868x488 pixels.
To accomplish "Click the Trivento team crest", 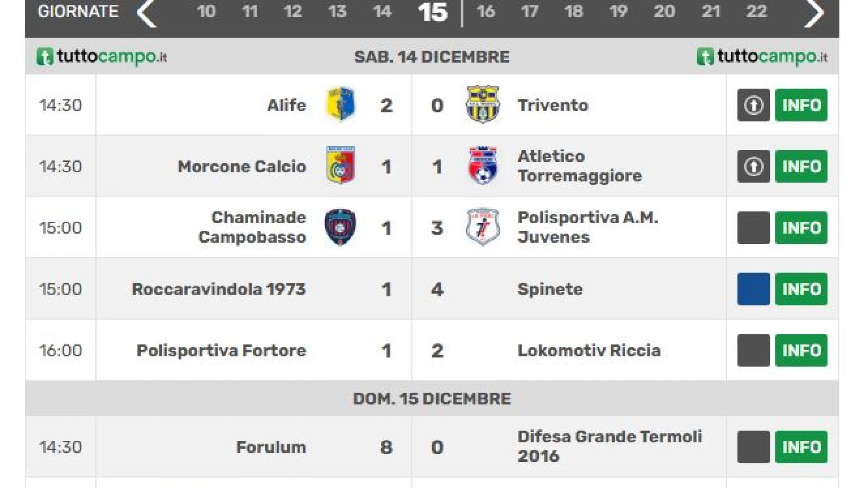I will 482,104.
